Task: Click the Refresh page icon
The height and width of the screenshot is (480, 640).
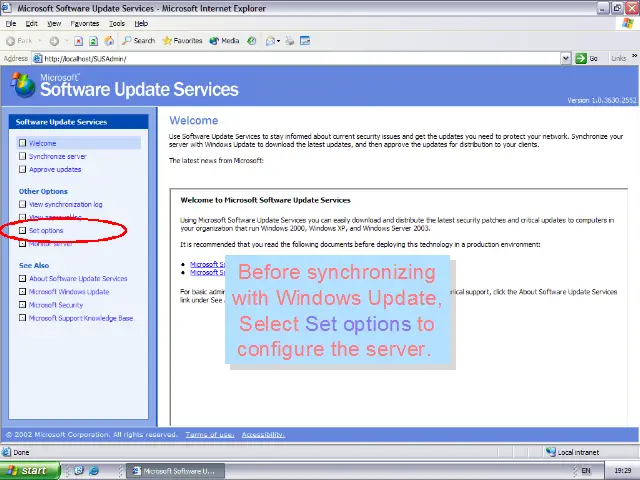Action: pos(93,41)
